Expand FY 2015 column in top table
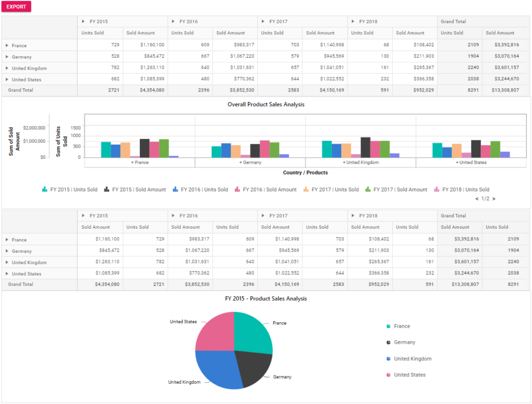532x404 pixels. pyautogui.click(x=83, y=22)
